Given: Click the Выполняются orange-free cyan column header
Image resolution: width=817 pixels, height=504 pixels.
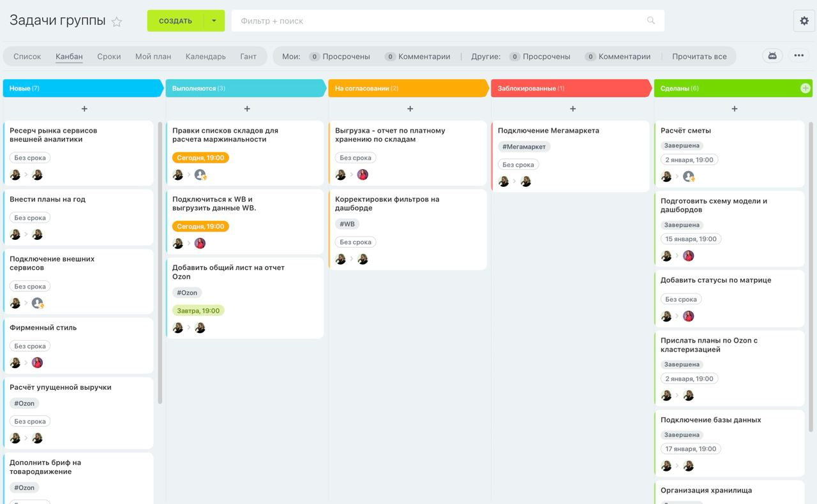Looking at the screenshot, I should [246, 88].
